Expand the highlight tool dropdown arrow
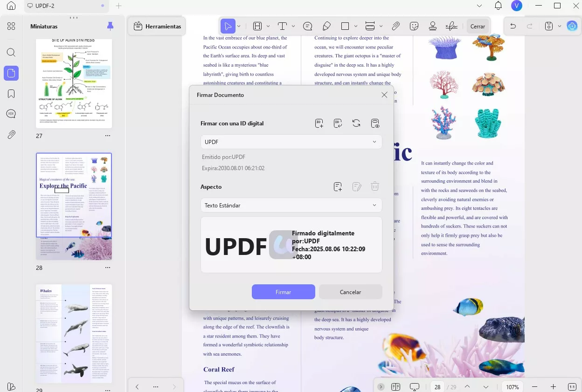 click(x=268, y=26)
